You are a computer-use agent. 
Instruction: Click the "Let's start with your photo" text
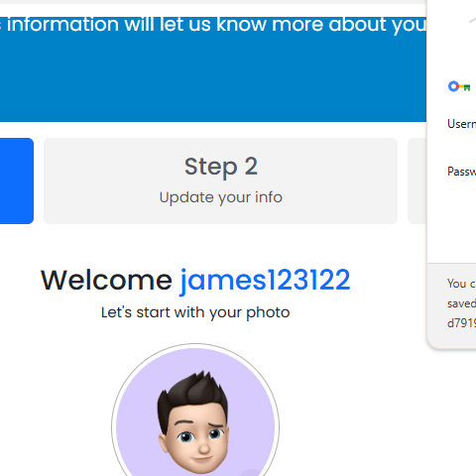(x=195, y=312)
